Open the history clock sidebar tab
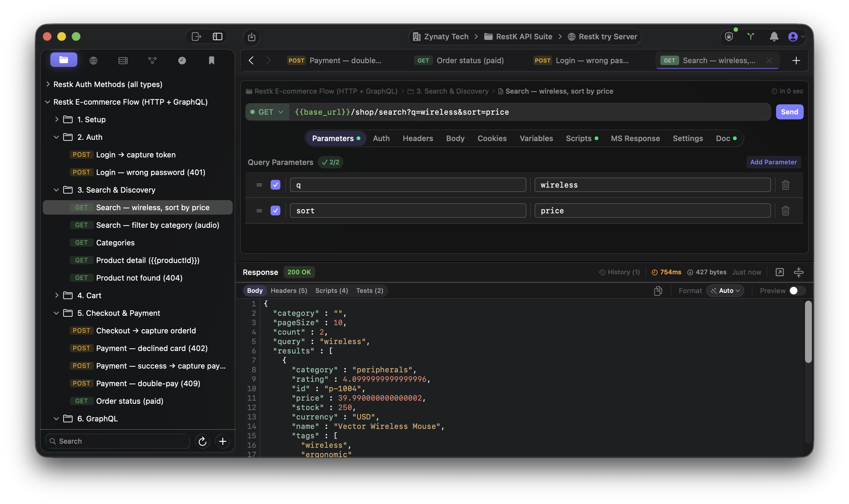The width and height of the screenshot is (849, 504). click(x=182, y=60)
